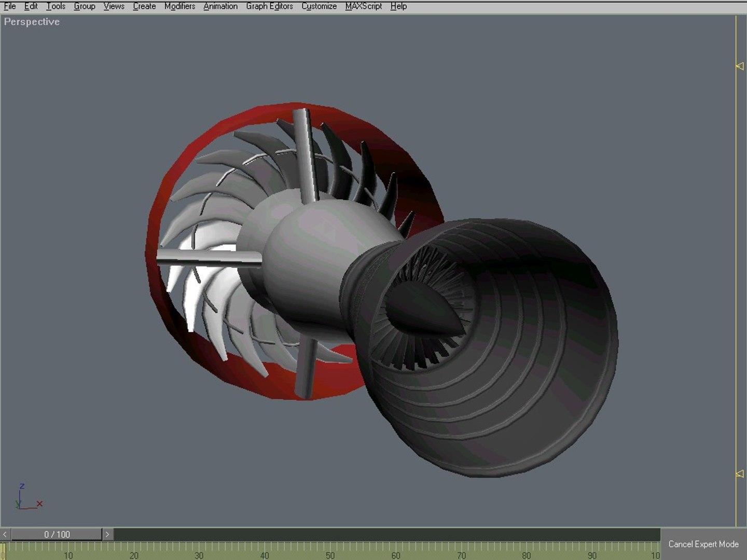The image size is (747, 560).
Task: Open the Group menu
Action: (x=85, y=6)
